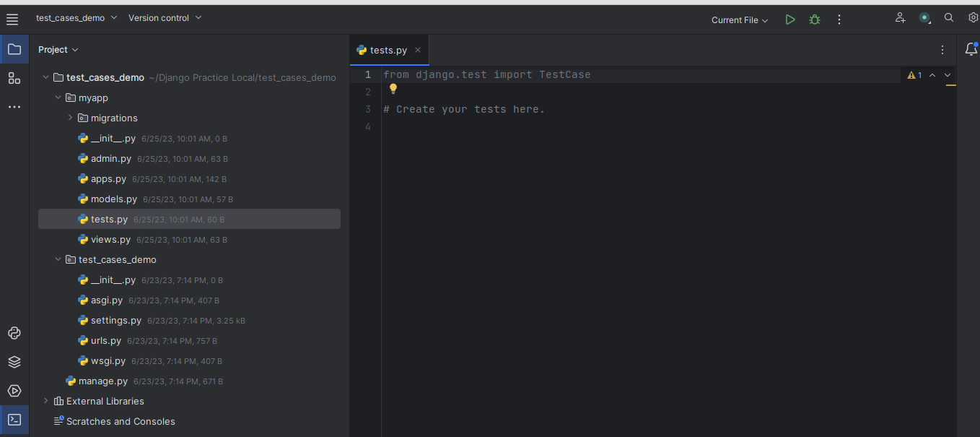Open the Notifications bell
980x437 pixels.
[971, 49]
